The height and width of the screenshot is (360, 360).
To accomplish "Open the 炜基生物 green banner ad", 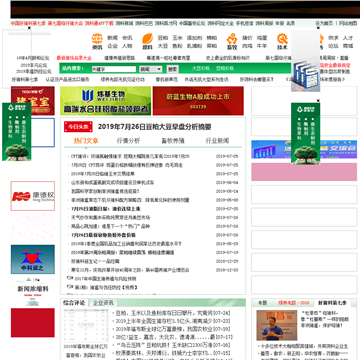I will click(105, 101).
